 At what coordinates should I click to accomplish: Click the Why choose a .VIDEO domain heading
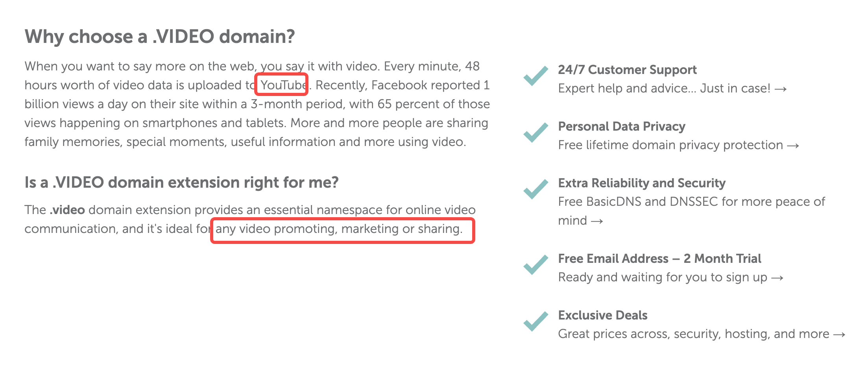pyautogui.click(x=160, y=37)
